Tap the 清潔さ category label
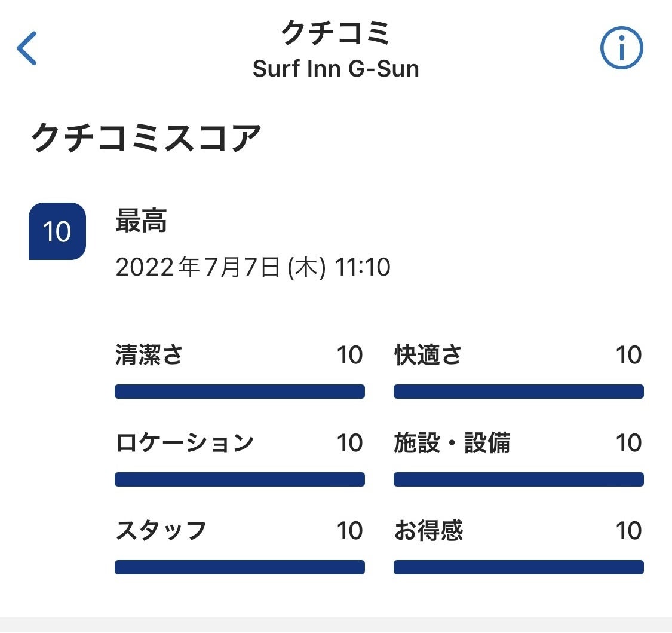The height and width of the screenshot is (633, 672). [x=149, y=355]
